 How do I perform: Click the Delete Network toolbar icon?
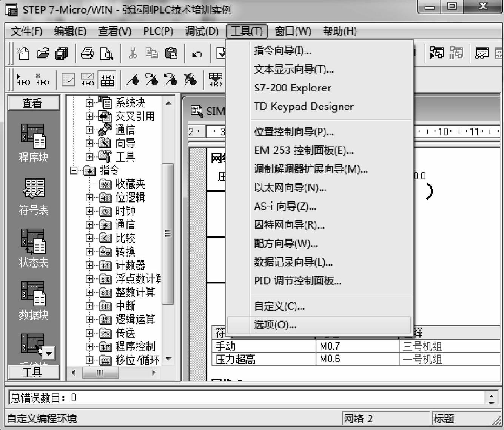click(43, 79)
